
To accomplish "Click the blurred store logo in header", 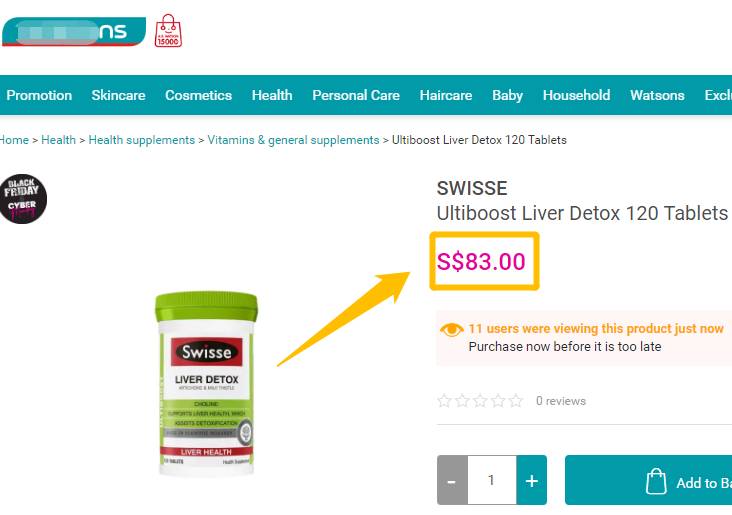I will click(74, 32).
